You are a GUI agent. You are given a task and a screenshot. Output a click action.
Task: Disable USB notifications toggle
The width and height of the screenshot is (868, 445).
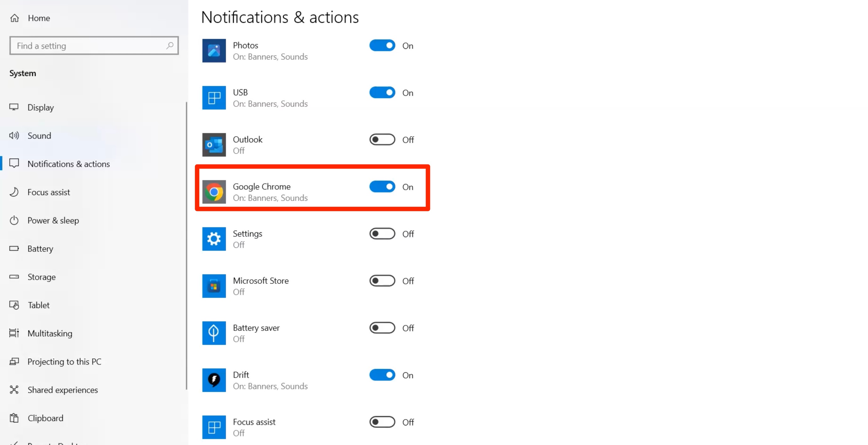click(382, 92)
